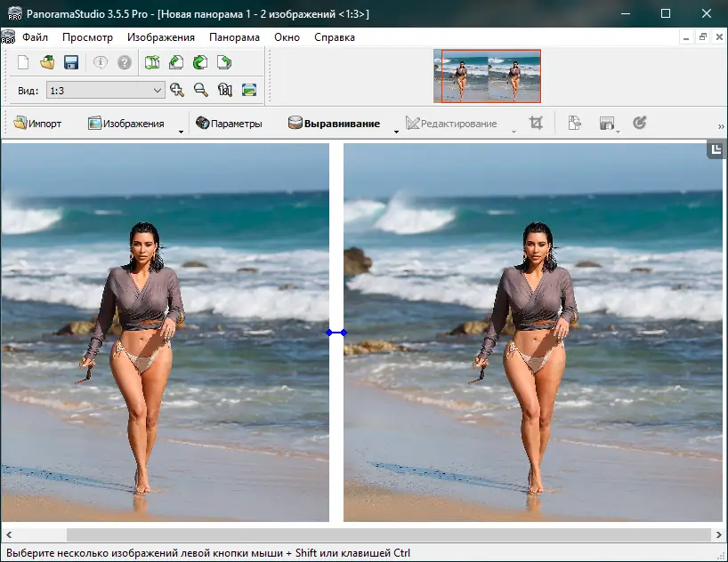Click the Параметры button
The height and width of the screenshot is (562, 728).
click(229, 124)
